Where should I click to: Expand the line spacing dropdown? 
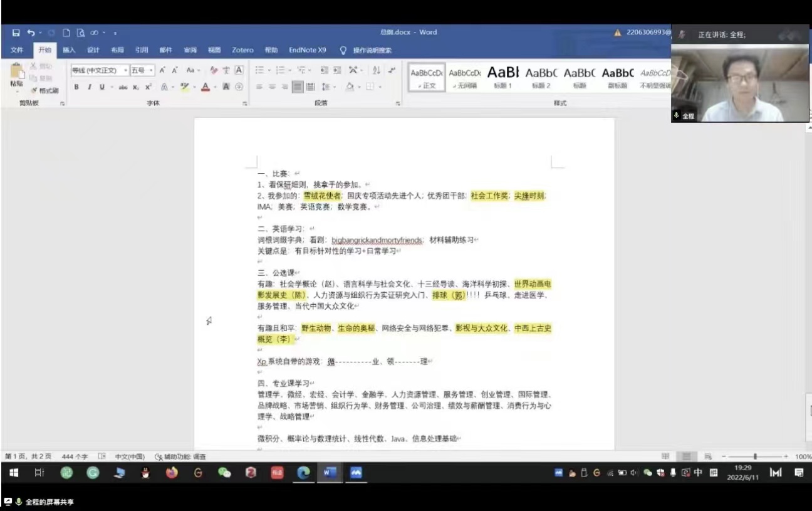326,87
